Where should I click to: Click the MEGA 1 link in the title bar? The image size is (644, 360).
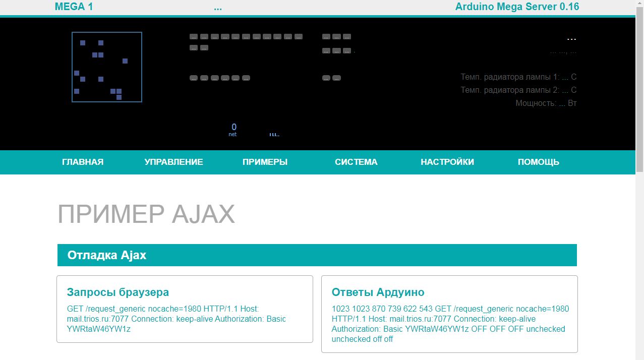(73, 7)
